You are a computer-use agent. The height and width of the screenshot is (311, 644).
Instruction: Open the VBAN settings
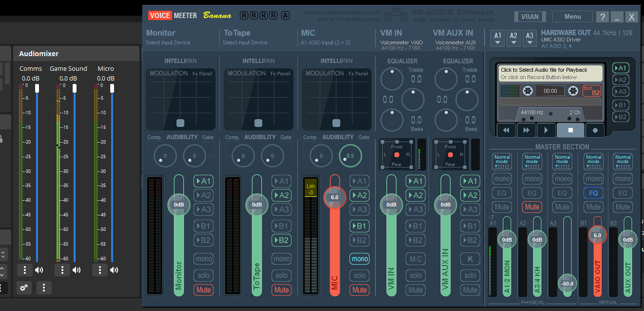click(x=530, y=17)
